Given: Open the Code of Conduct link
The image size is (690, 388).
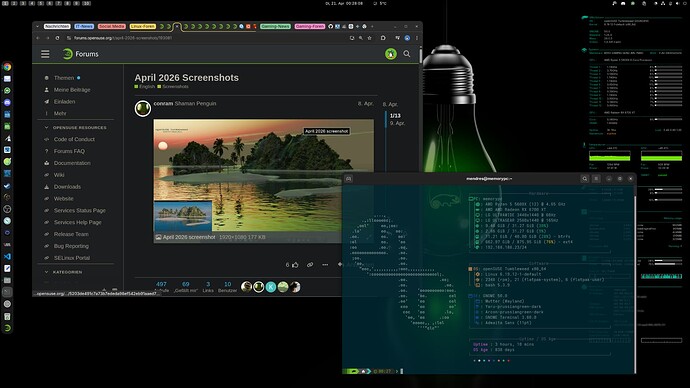Looking at the screenshot, I should point(74,139).
